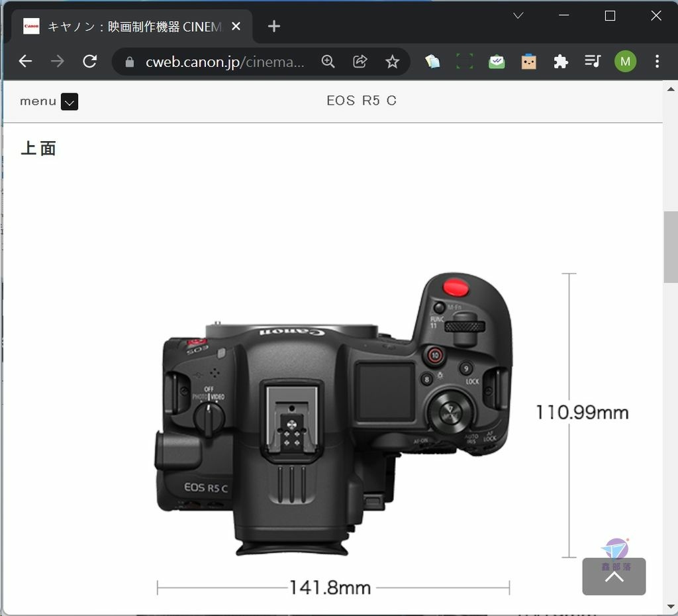Viewport: 678px width, 616px height.
Task: Open a new tab
Action: pyautogui.click(x=273, y=26)
